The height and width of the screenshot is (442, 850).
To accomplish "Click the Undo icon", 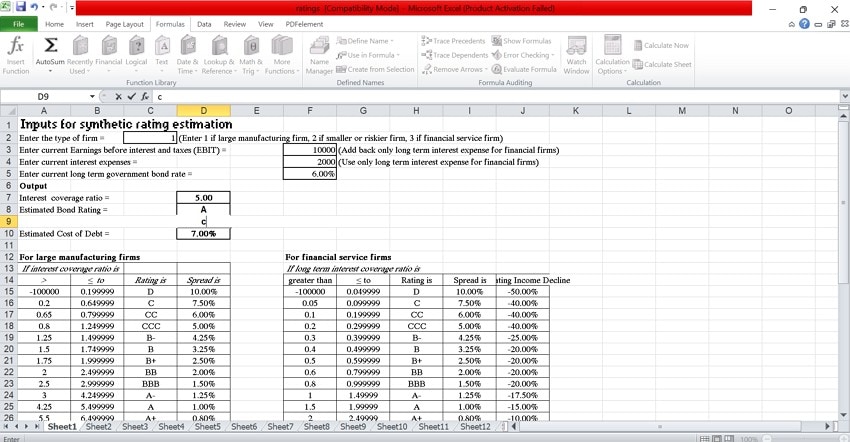I will click(34, 7).
